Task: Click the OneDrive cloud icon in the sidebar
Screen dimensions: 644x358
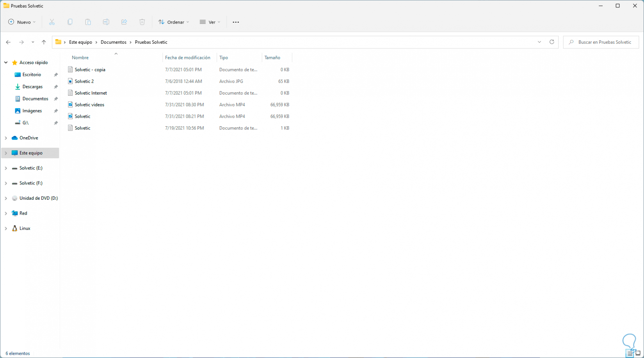Action: [x=15, y=138]
